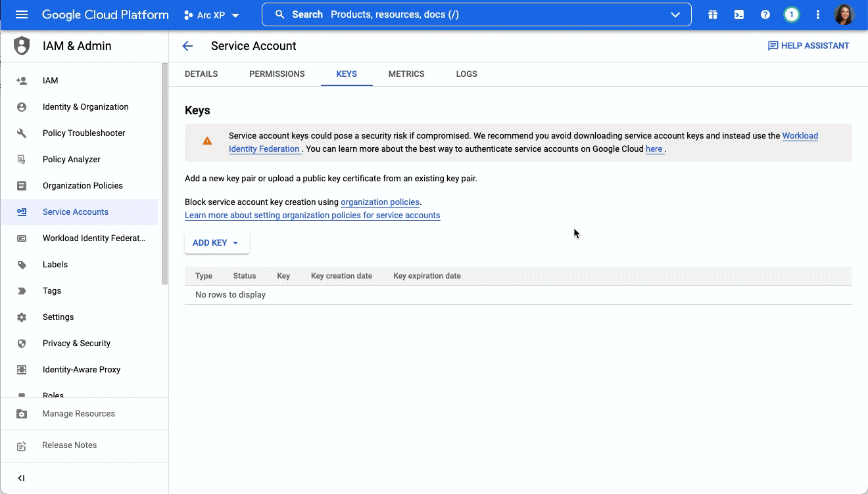Open the gift free trial icon
Screen dimensions: 868x494
pos(713,14)
